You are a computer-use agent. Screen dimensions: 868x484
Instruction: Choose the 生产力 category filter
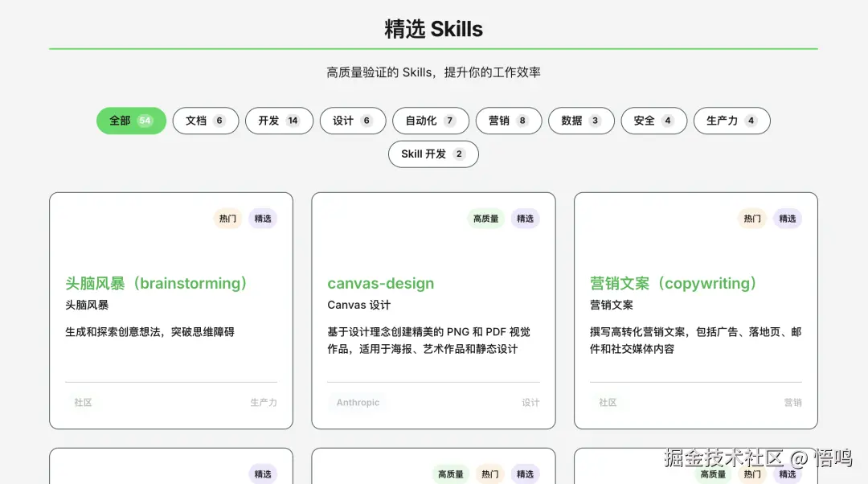coord(731,121)
